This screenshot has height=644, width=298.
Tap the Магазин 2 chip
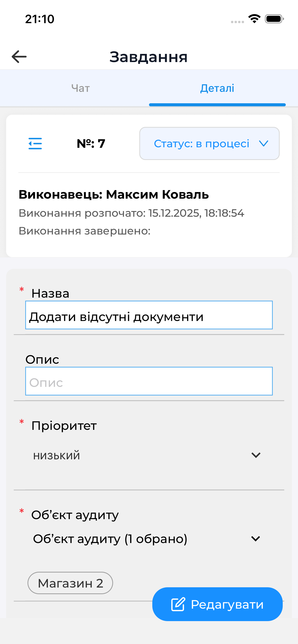pos(70,583)
